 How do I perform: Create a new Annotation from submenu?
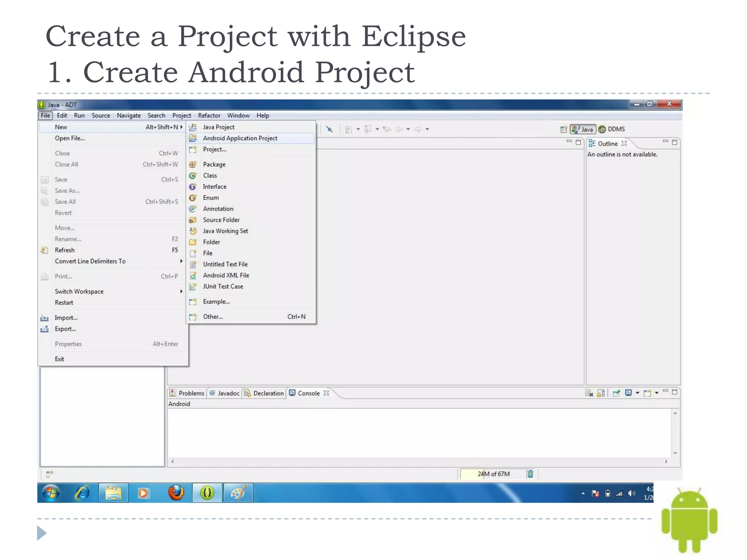point(251,209)
